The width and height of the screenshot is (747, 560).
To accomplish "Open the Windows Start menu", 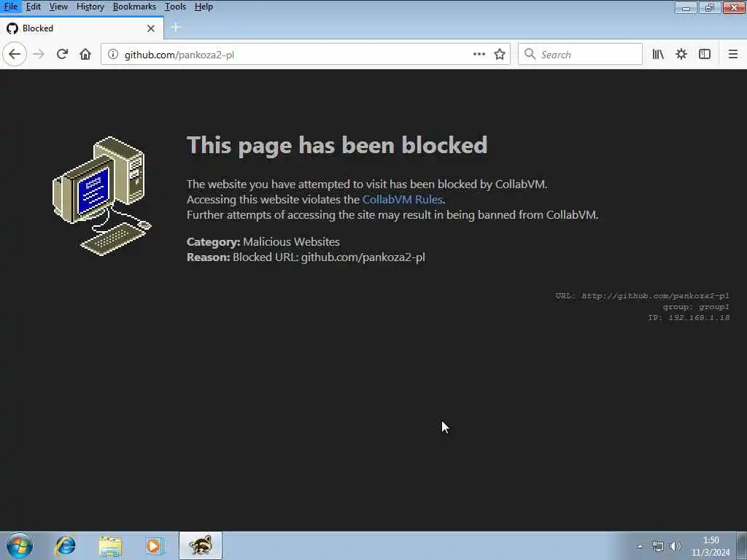I will pyautogui.click(x=20, y=545).
